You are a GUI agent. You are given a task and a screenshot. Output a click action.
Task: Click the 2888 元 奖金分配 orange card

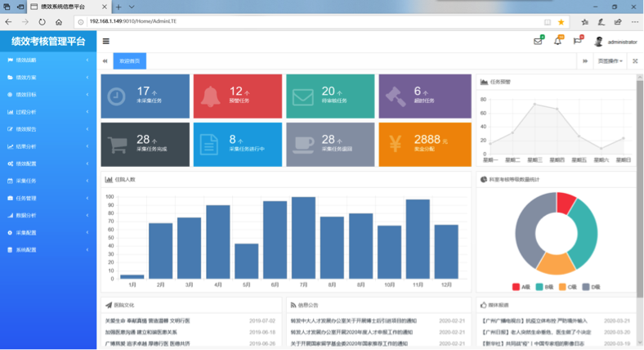coord(425,144)
